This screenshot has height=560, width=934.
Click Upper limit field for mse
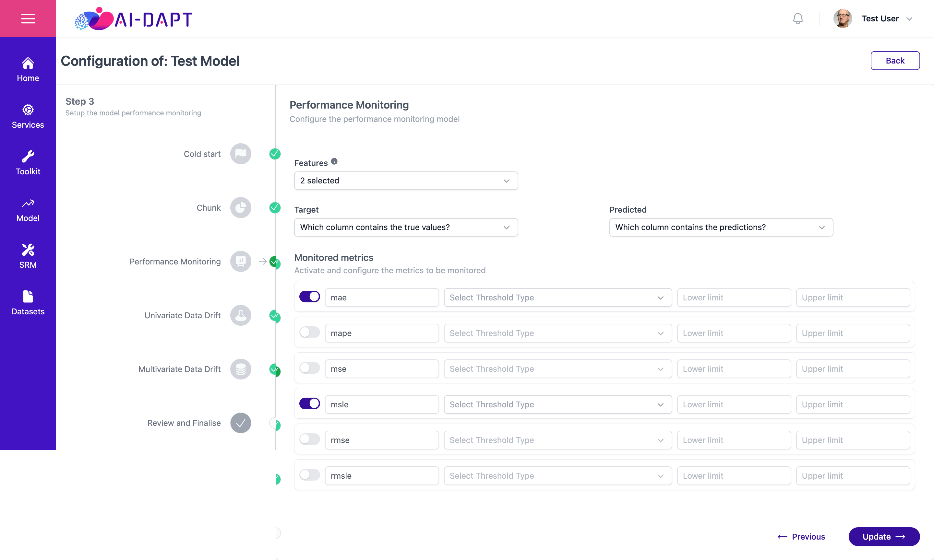coord(853,369)
